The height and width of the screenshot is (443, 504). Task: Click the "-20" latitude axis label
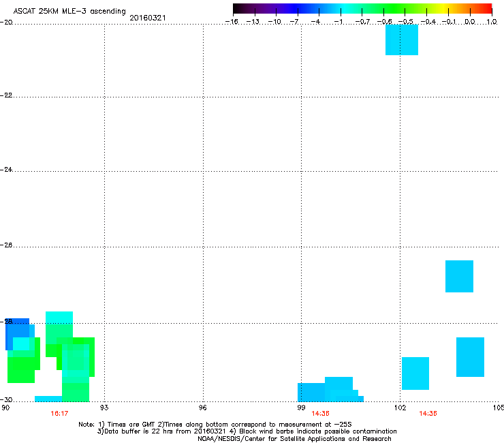point(6,22)
